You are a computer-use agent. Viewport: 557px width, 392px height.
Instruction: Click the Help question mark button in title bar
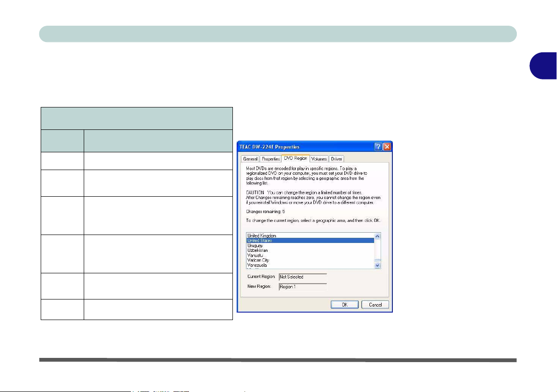click(x=378, y=147)
